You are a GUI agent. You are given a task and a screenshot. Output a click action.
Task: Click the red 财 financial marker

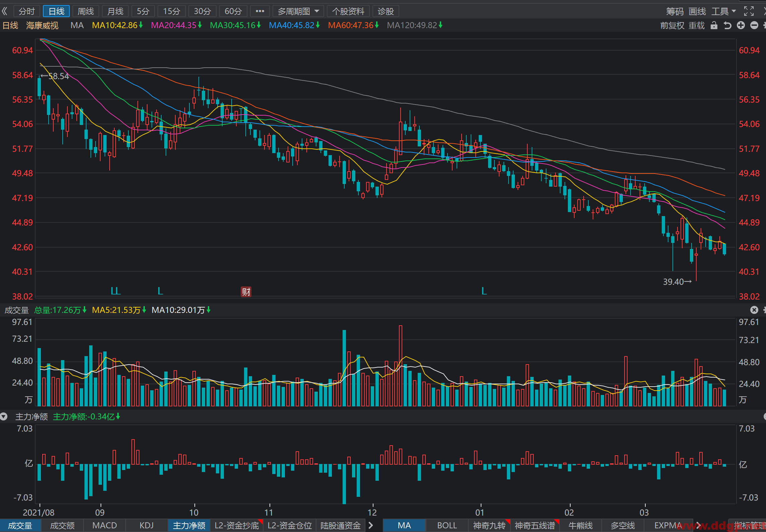point(246,292)
